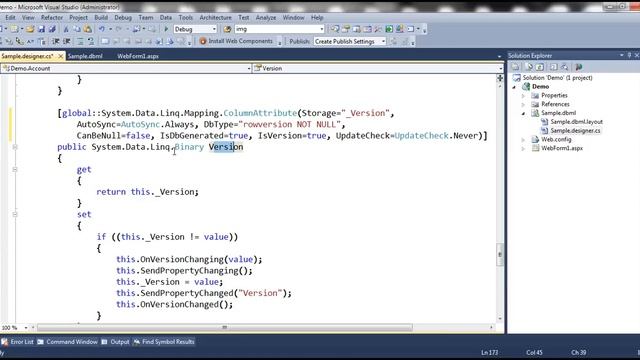
Task: Open the Analyze menu
Action: click(x=266, y=18)
